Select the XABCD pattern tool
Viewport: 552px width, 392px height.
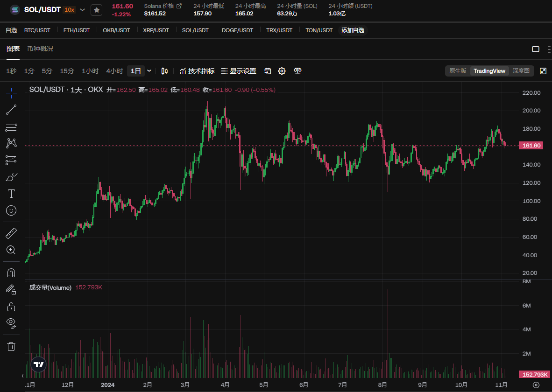11,143
